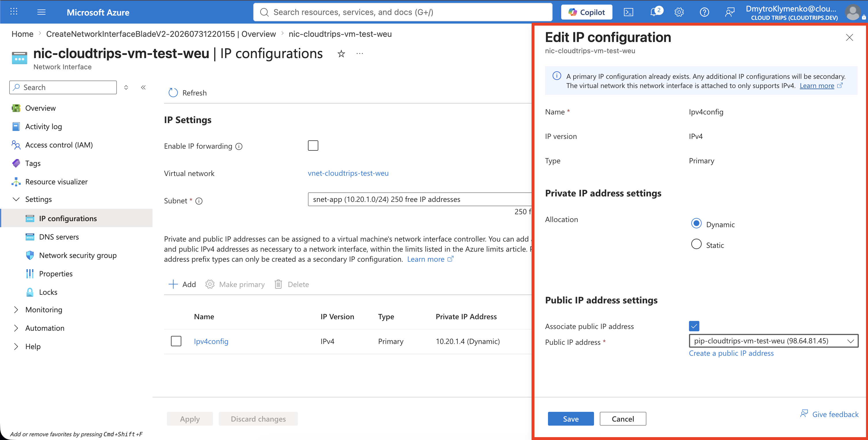Select Static allocation radio button

[696, 244]
